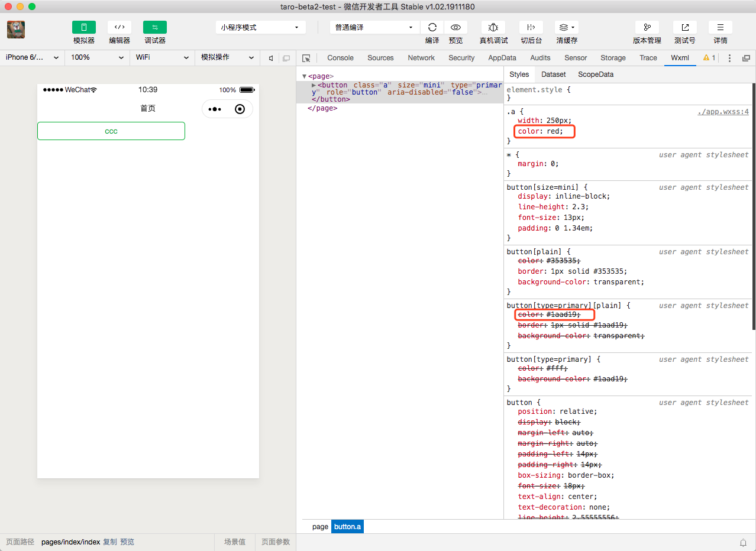Open the 小程序模式 mode dropdown
The height and width of the screenshot is (551, 756).
[260, 27]
